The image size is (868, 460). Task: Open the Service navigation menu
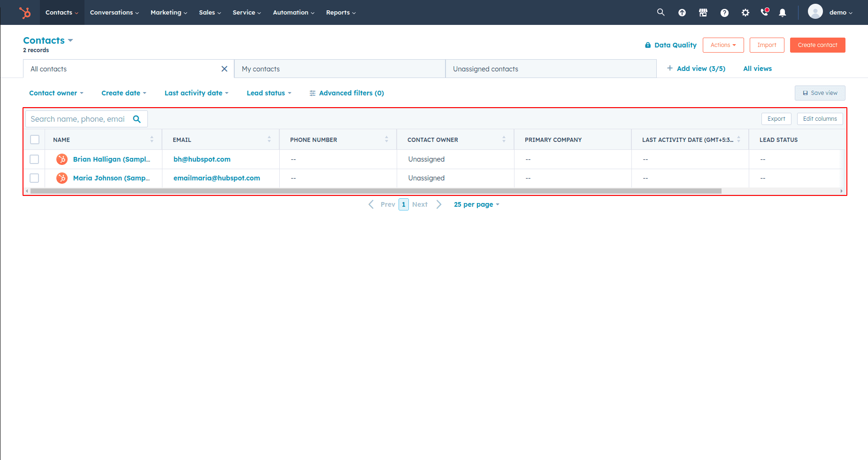pyautogui.click(x=246, y=13)
